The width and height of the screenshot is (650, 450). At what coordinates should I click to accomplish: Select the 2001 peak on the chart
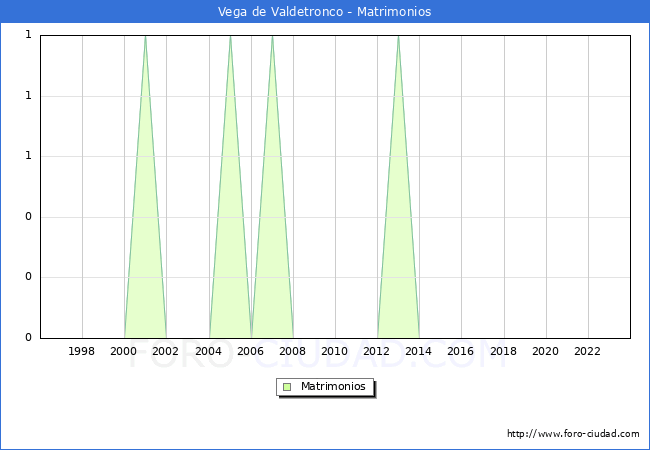tap(145, 38)
